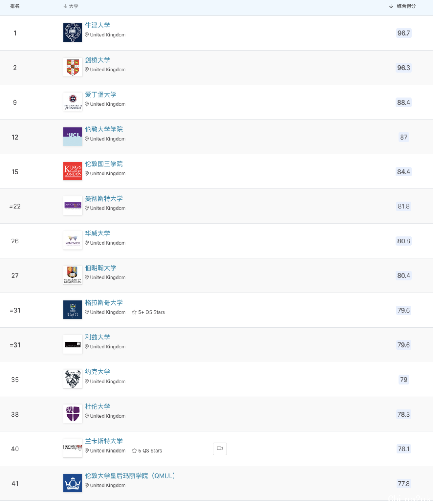The width and height of the screenshot is (433, 504).
Task: Click the 5+ QS Stars badge for Glasgow
Action: [x=148, y=312]
